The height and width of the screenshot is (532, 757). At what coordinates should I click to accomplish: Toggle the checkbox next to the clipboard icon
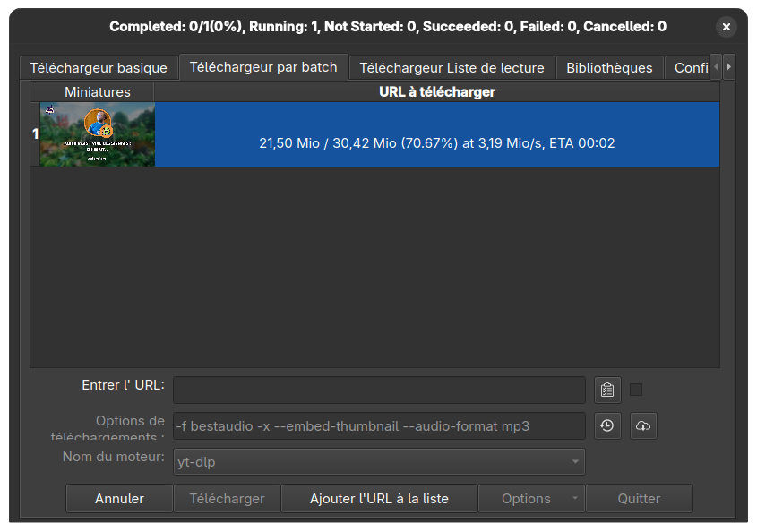(x=636, y=390)
